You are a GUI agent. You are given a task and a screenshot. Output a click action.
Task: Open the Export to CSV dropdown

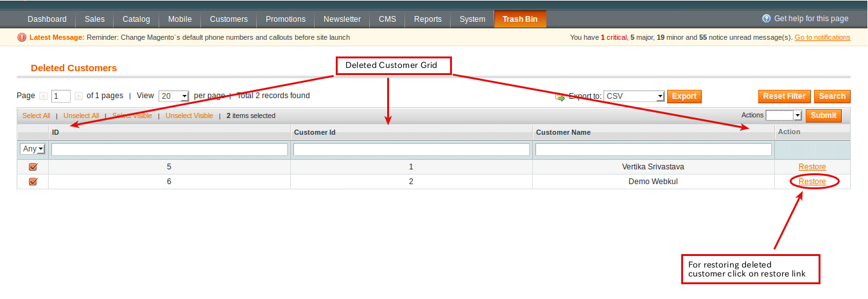(634, 96)
